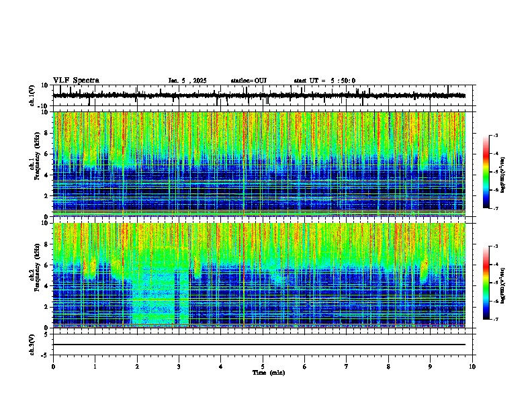Select the date text "Jan. 5, 2025"
532x411 pixels.
tap(187, 81)
